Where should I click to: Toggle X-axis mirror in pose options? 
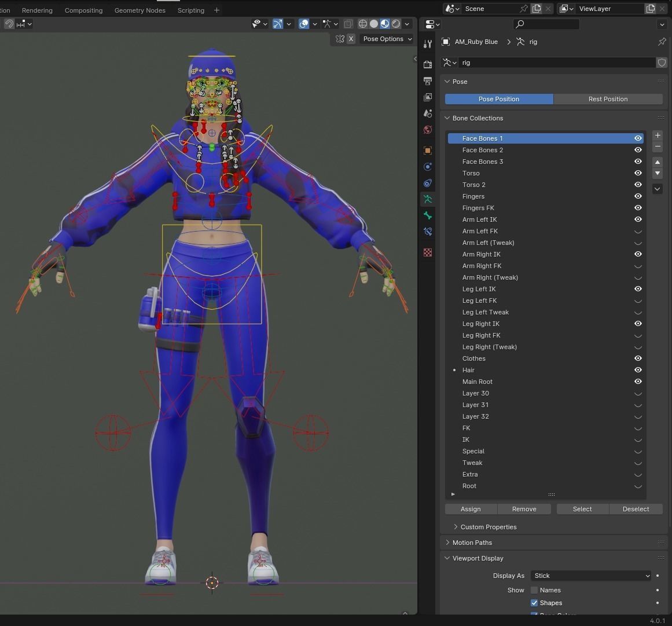pyautogui.click(x=351, y=39)
